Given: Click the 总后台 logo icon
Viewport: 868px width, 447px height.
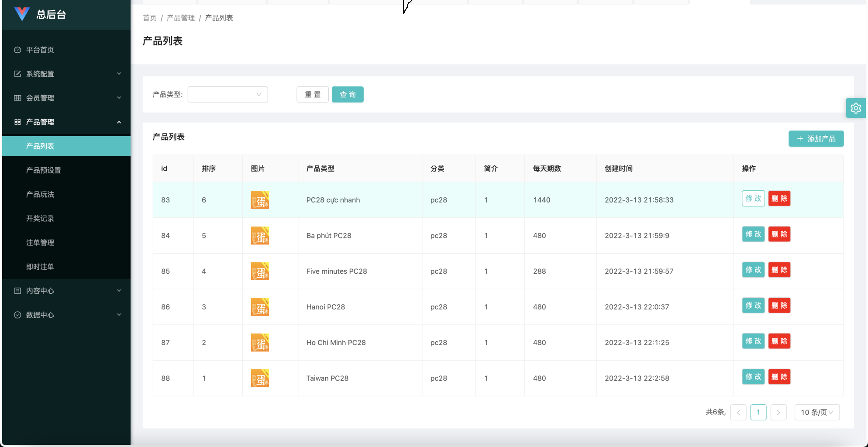Looking at the screenshot, I should [21, 14].
